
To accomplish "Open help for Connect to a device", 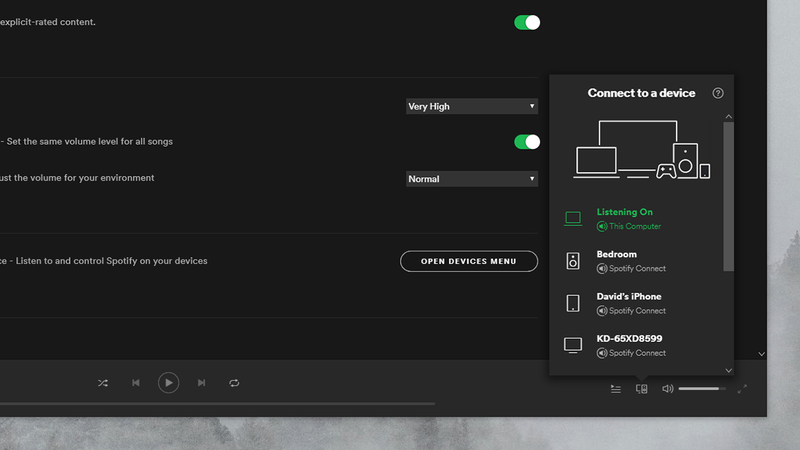I will point(718,93).
